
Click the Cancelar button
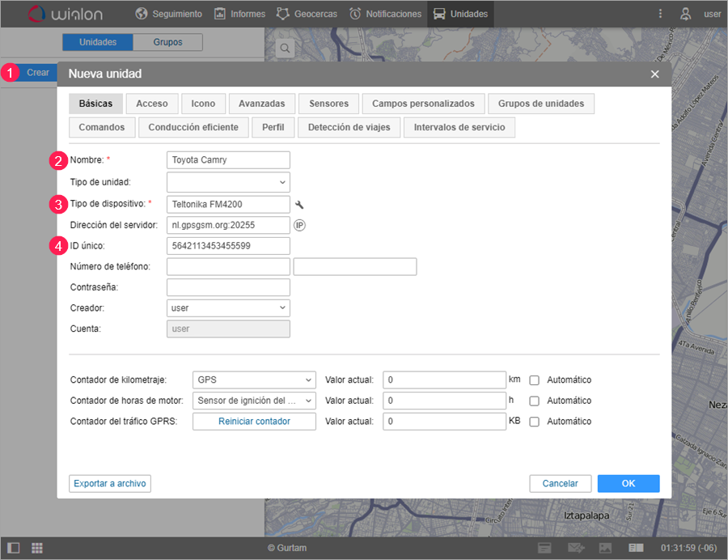tap(561, 483)
